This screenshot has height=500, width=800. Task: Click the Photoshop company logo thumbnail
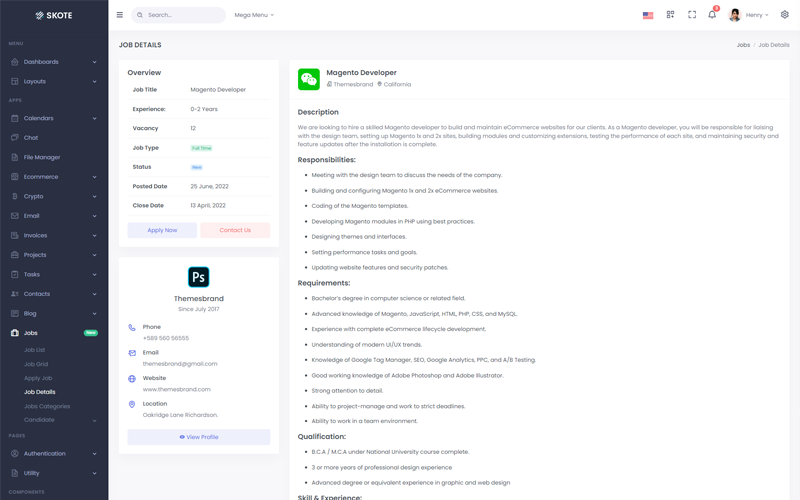point(198,277)
